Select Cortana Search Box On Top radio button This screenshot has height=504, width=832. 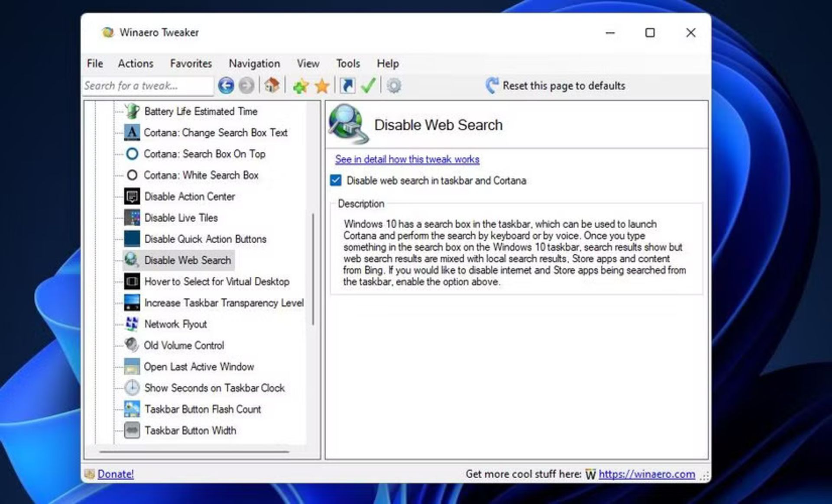coord(131,154)
